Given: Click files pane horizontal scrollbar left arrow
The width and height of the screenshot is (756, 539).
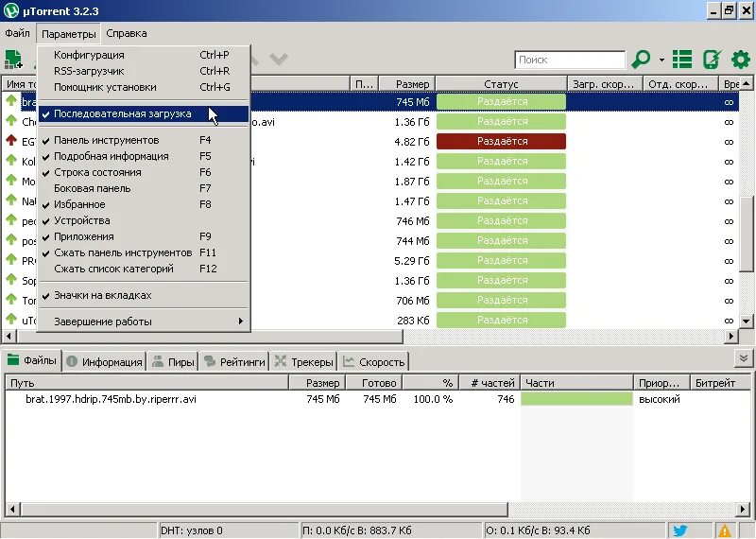Looking at the screenshot, I should tap(12, 509).
